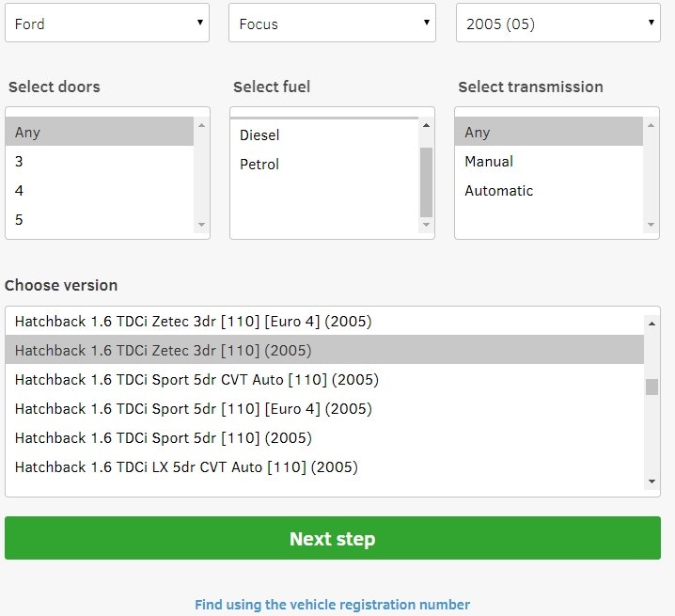Select Automatic transmission option
Screen dimensions: 675x616
549,190
